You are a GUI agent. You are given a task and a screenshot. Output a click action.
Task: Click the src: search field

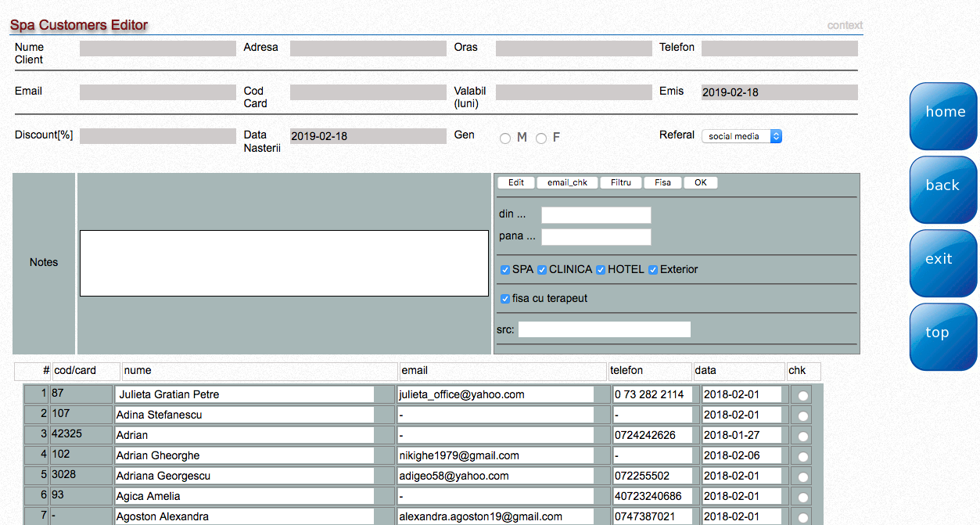pos(605,329)
